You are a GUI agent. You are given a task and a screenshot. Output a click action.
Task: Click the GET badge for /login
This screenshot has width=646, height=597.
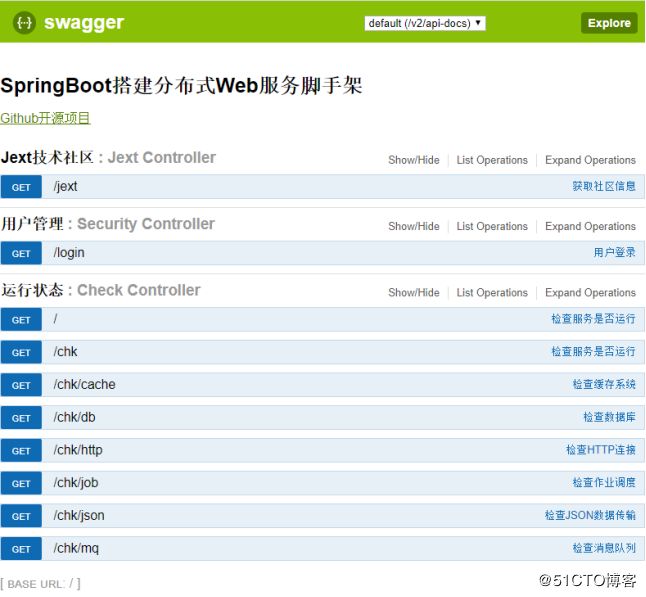(21, 253)
